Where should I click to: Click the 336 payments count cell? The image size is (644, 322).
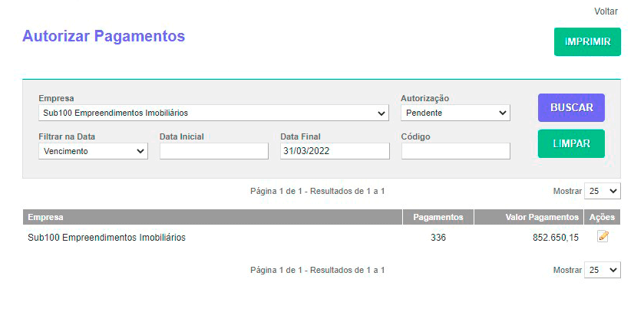click(438, 238)
